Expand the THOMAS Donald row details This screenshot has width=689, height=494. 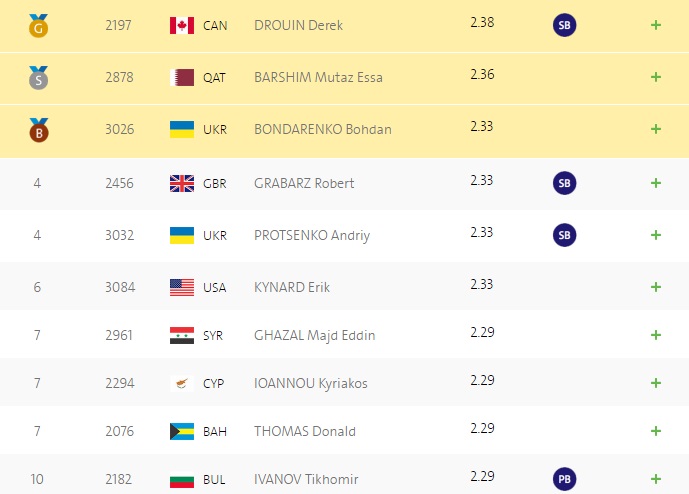tap(656, 431)
